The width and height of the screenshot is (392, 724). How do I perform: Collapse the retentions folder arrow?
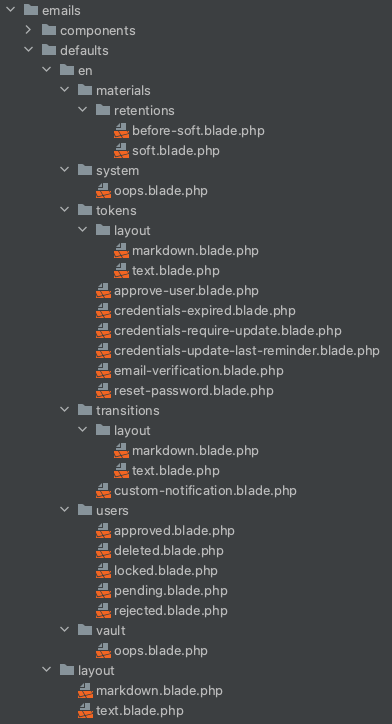[82, 110]
